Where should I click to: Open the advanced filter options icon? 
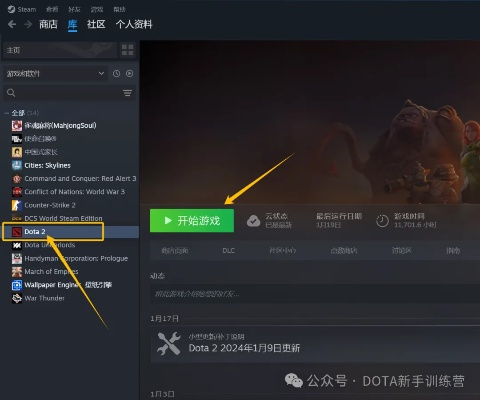pos(127,93)
